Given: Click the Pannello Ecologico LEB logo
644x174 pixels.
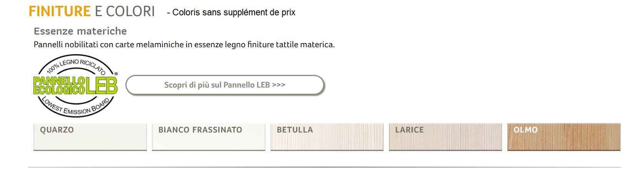Looking at the screenshot, I should click(x=75, y=85).
